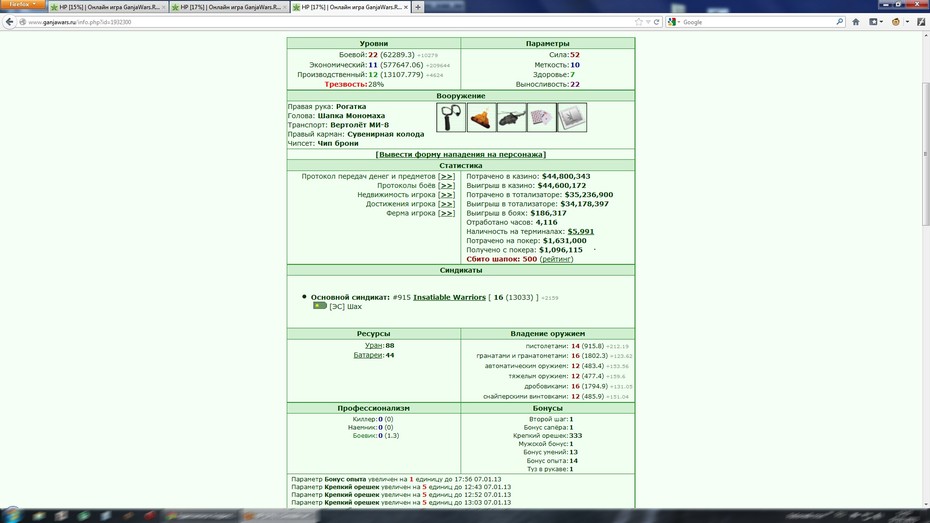Open the bookmarks menu toolbar icon
Image resolution: width=930 pixels, height=523 pixels.
874,22
